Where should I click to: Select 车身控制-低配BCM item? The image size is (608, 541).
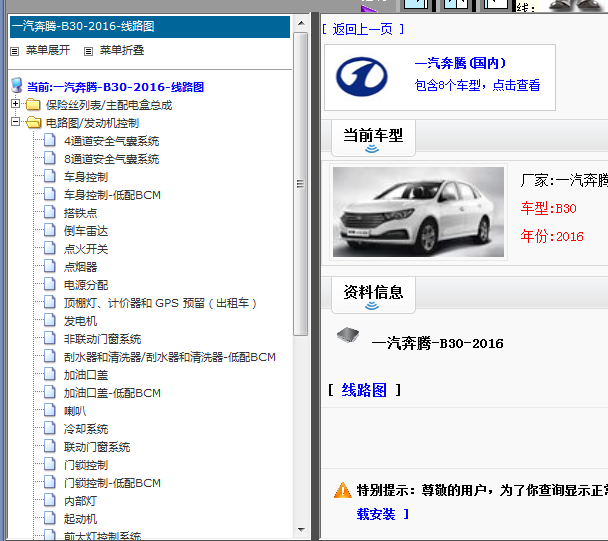click(112, 195)
